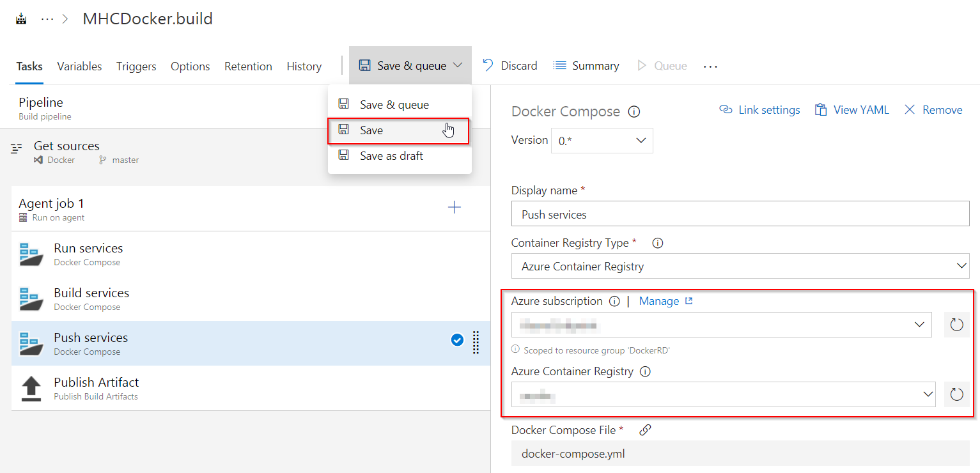Click the Run services Docker Compose icon
Image resolution: width=980 pixels, height=473 pixels.
point(31,254)
